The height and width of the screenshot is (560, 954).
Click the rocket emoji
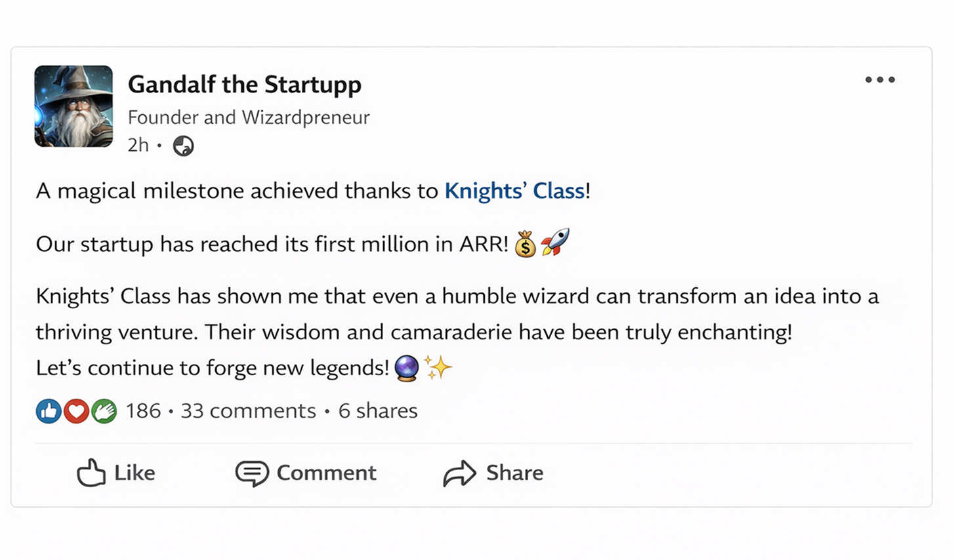point(555,243)
